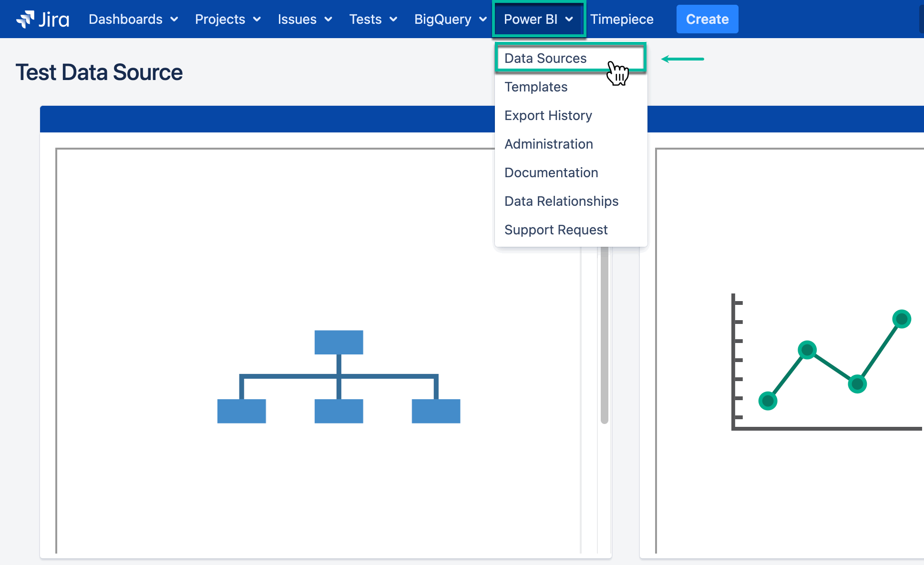924x565 pixels.
Task: Expand the Dashboards dropdown chevron
Action: [175, 20]
